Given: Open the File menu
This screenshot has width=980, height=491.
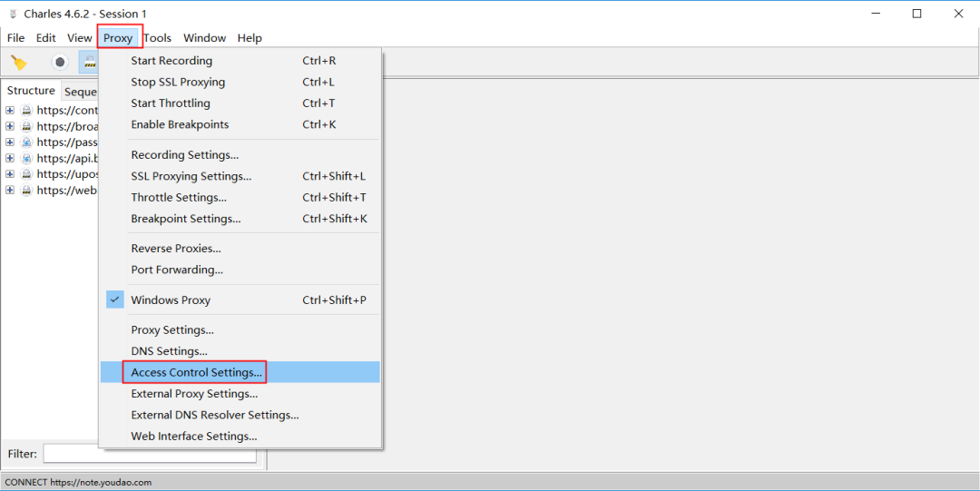Looking at the screenshot, I should coord(15,38).
